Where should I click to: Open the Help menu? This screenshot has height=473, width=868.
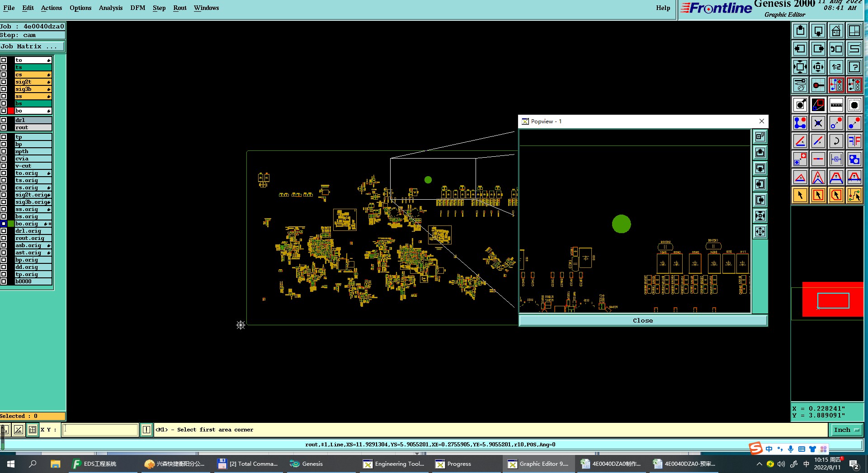point(663,8)
